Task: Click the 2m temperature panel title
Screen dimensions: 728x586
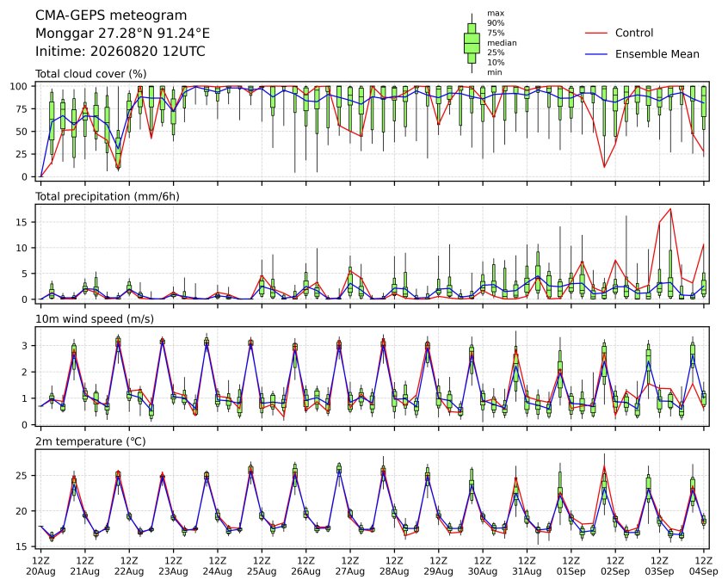Action: click(x=90, y=441)
